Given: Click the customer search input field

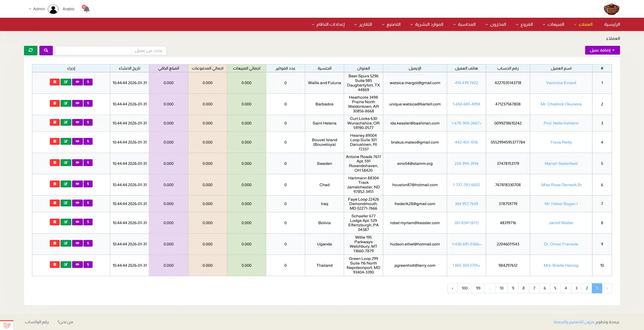Looking at the screenshot, I should (x=111, y=51).
